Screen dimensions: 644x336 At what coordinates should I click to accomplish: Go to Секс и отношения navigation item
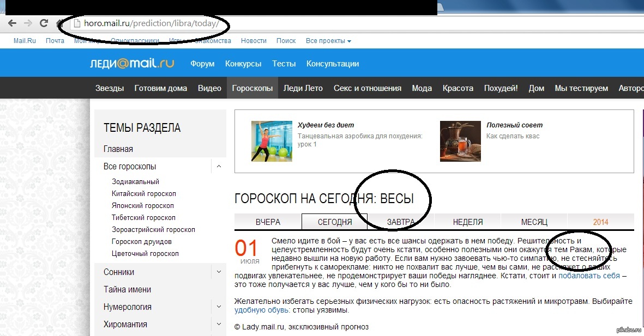coord(368,88)
